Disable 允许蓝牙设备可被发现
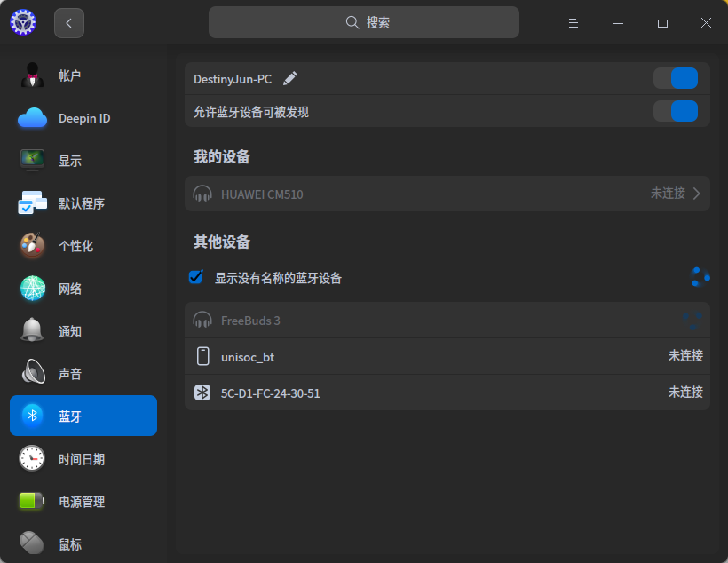728x563 pixels. pyautogui.click(x=676, y=111)
